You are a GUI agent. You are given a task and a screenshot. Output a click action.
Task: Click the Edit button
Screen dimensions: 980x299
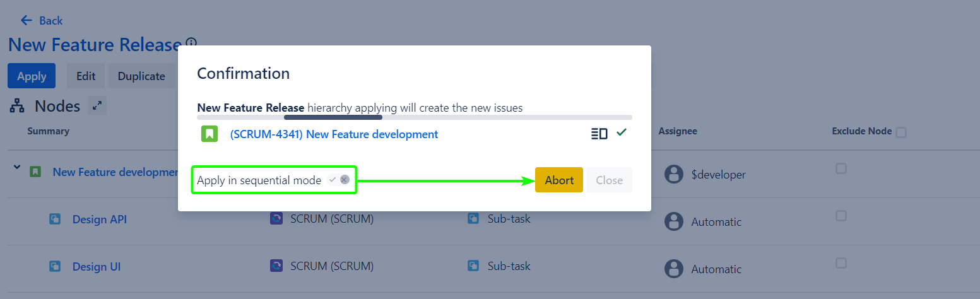[86, 76]
